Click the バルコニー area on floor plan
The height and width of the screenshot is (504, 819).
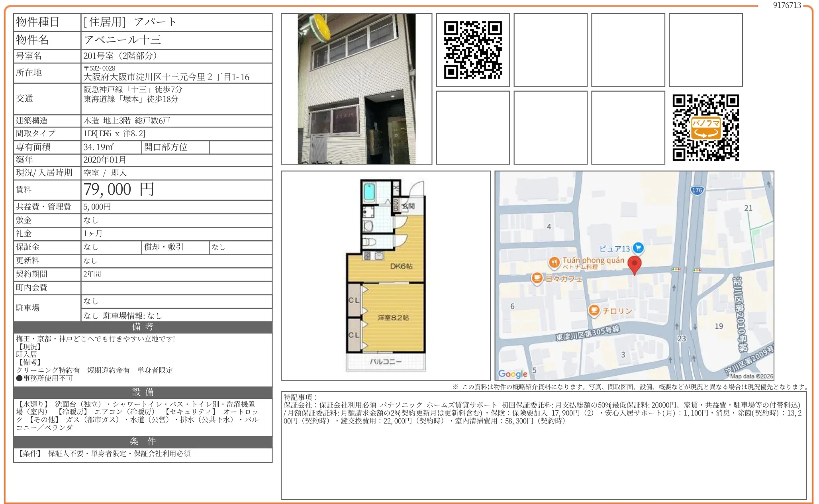pos(385,361)
